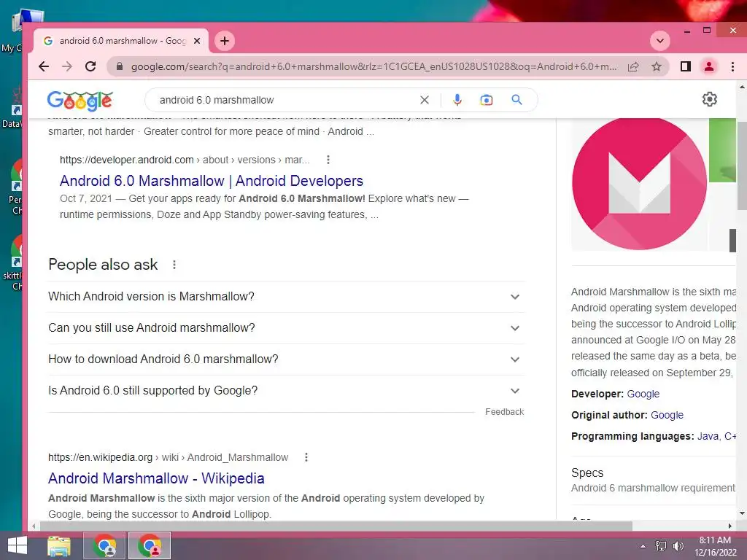
Task: Switch to the first Chrome taskbar icon
Action: point(104,545)
